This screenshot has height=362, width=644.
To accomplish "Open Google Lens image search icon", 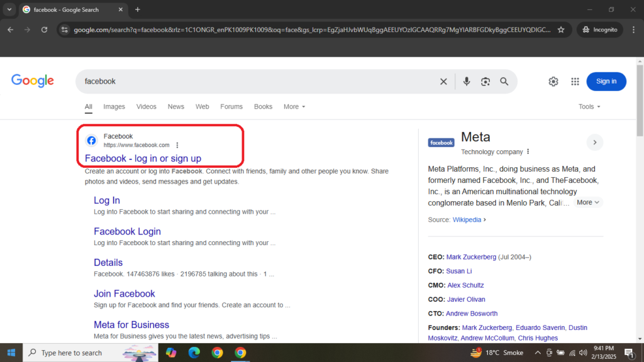I will pyautogui.click(x=485, y=81).
